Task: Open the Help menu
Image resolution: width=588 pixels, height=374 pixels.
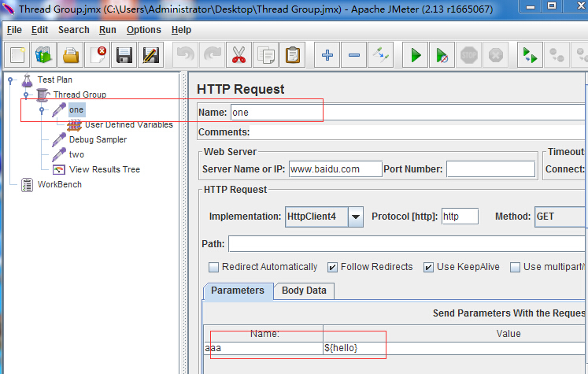Action: click(181, 30)
